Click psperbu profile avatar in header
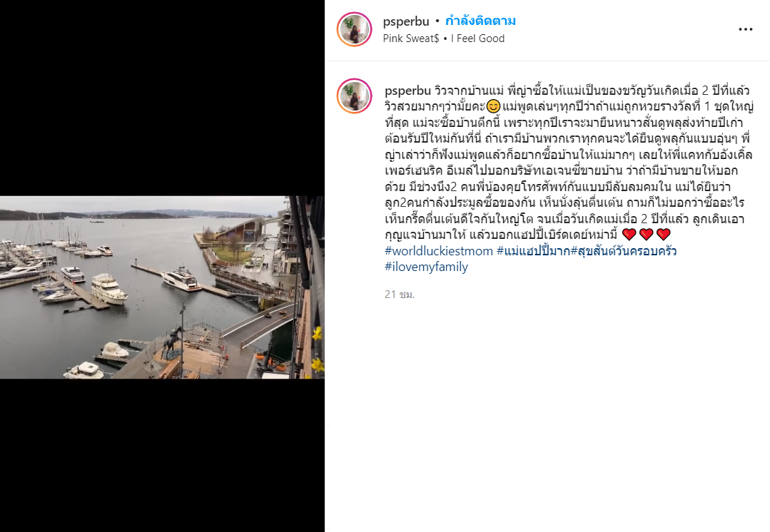The width and height of the screenshot is (770, 532). click(354, 29)
